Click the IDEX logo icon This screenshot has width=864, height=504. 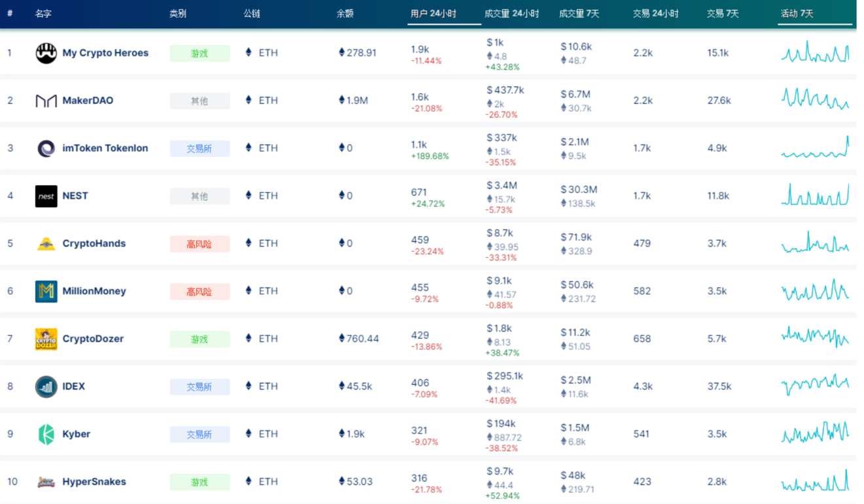coord(46,387)
